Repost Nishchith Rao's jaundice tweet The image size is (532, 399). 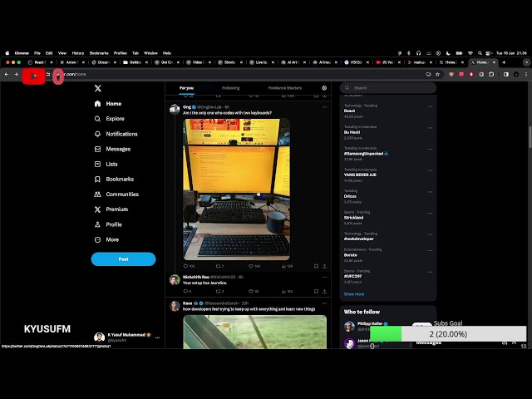(219, 292)
